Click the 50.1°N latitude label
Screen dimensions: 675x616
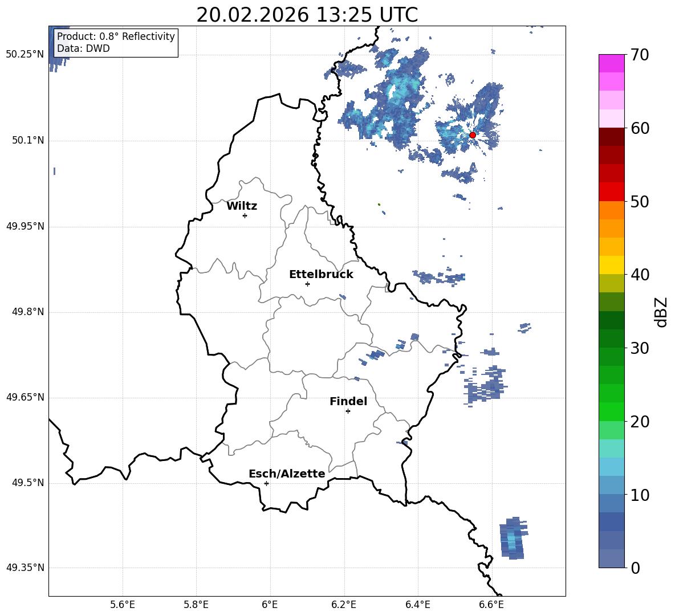tap(28, 140)
